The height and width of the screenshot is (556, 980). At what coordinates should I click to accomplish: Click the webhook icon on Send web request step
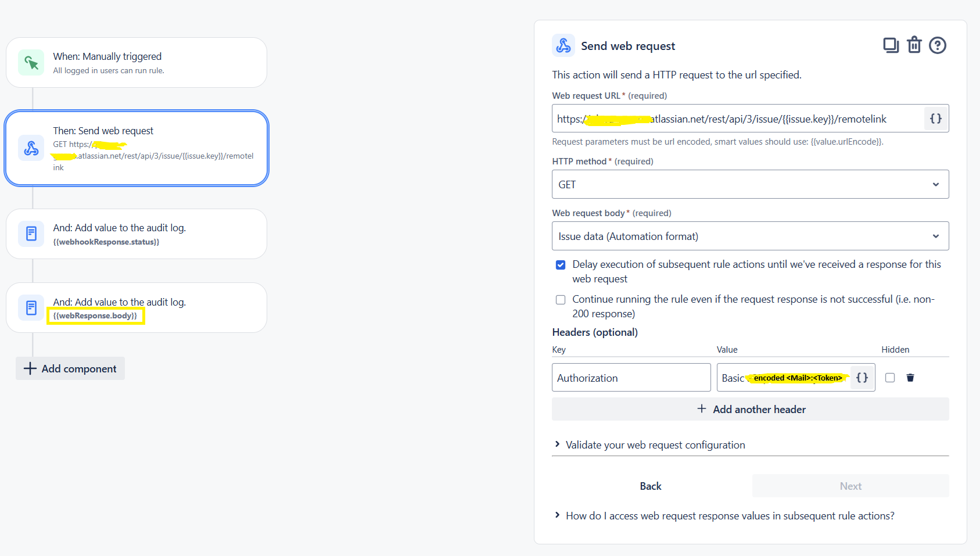(x=31, y=148)
